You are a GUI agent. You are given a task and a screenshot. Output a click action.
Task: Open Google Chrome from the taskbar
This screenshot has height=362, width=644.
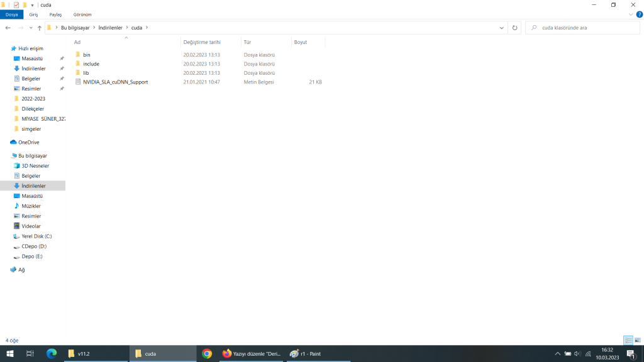(207, 354)
